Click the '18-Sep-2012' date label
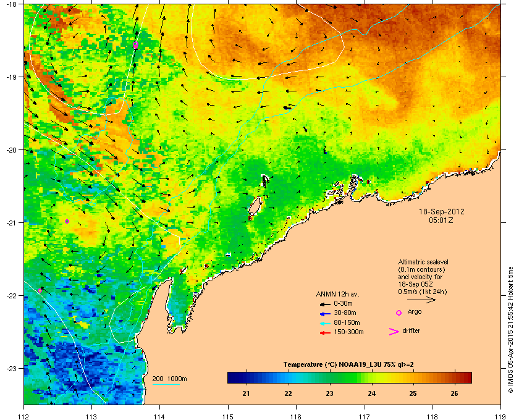The width and height of the screenshot is (519, 420). 442,211
